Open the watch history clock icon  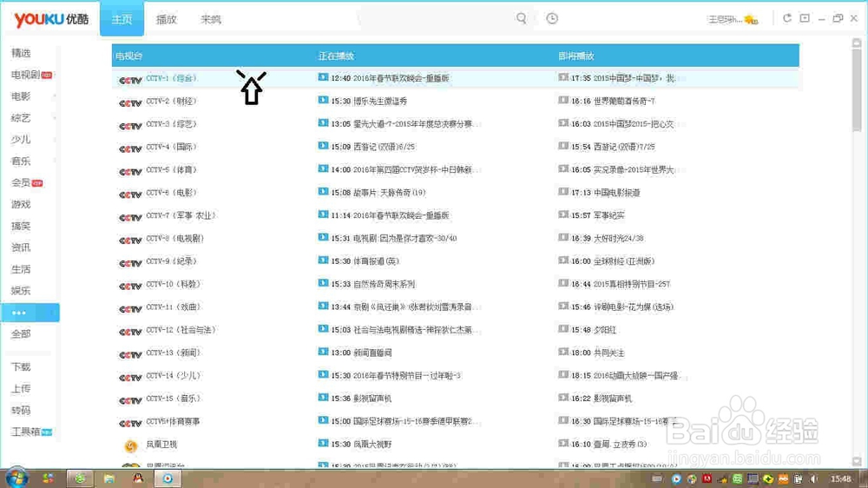552,18
